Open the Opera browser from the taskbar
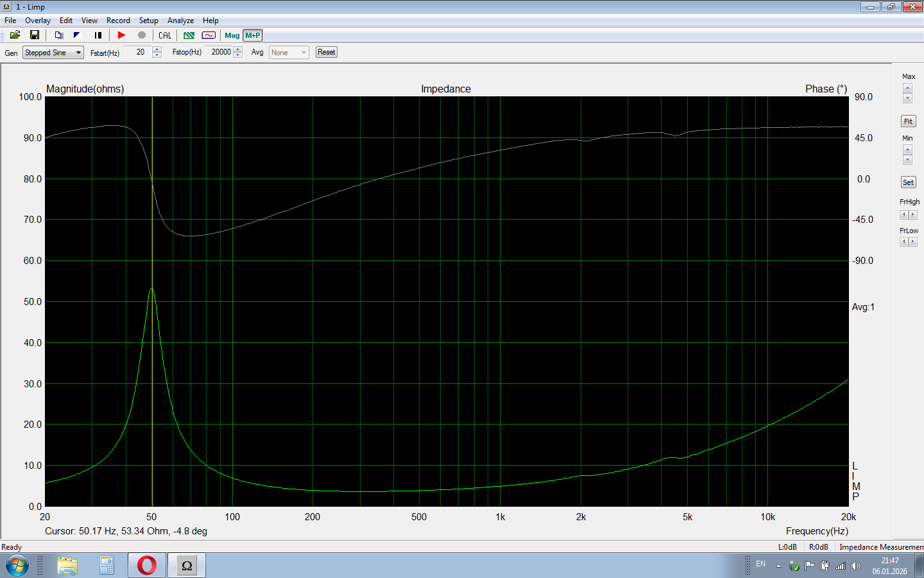Image resolution: width=924 pixels, height=578 pixels. tap(147, 565)
